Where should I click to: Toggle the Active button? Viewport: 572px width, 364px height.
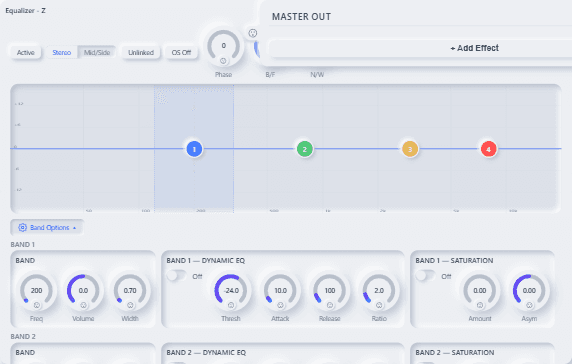pyautogui.click(x=26, y=53)
